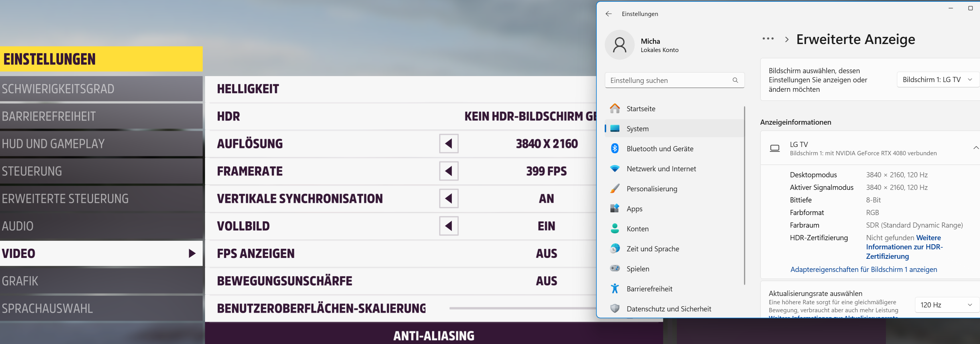This screenshot has width=980, height=344.
Task: Select the Audio settings category
Action: (101, 226)
